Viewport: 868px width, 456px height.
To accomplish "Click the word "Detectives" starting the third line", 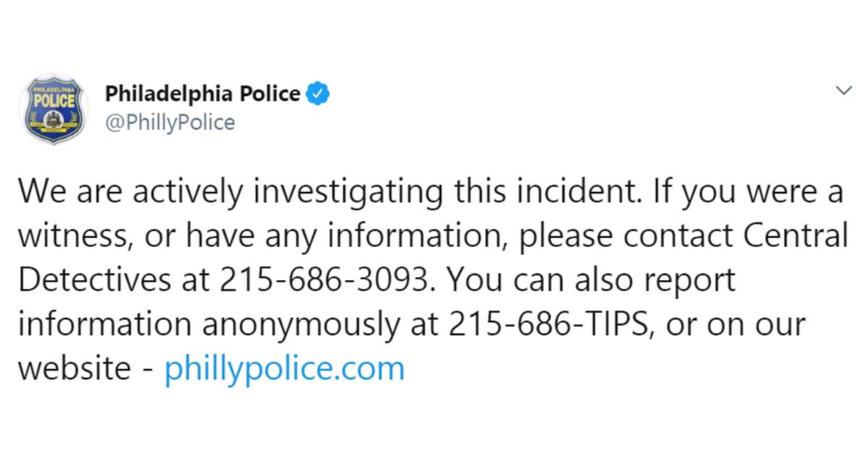I will [x=95, y=281].
